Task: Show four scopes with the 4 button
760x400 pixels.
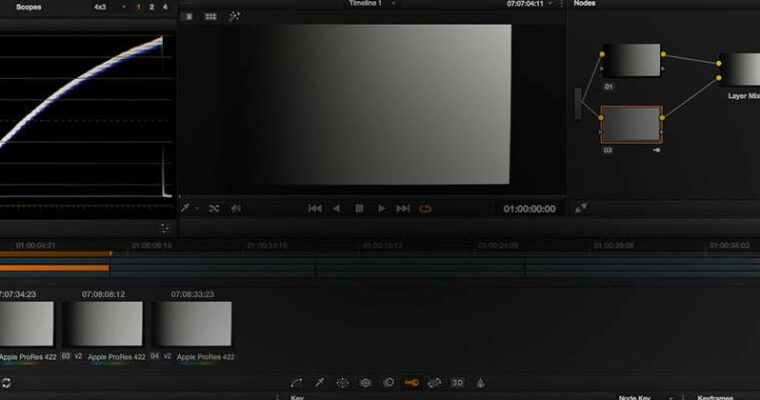Action: pyautogui.click(x=165, y=7)
